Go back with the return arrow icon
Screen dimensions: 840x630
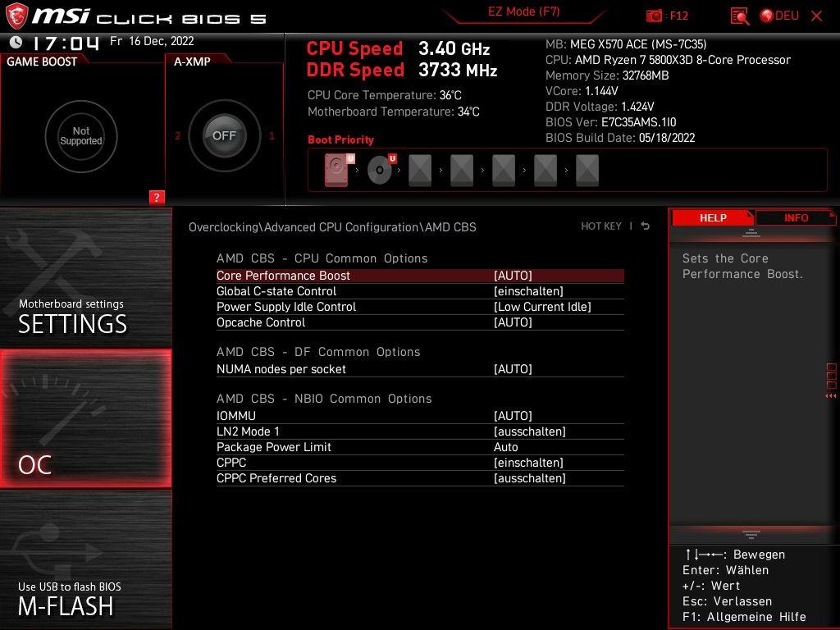645,226
